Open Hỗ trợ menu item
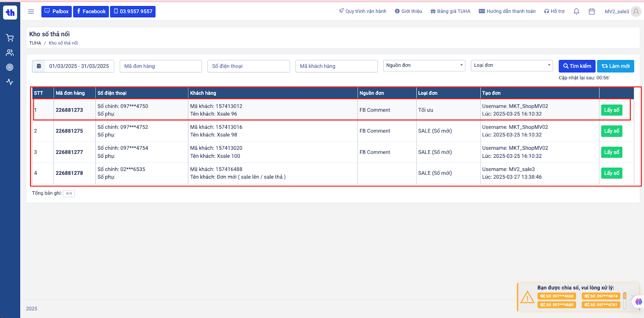644x318 pixels. click(554, 11)
